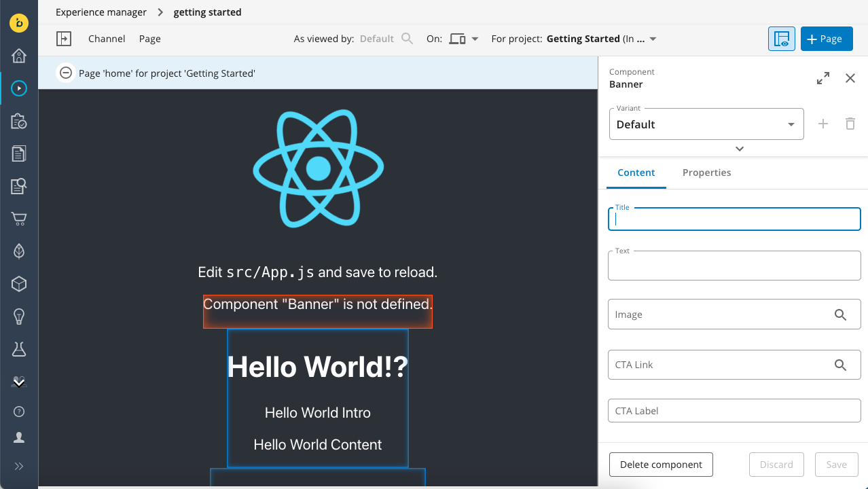Expand more sidebar items chevron
This screenshot has height=489, width=868.
(x=19, y=382)
